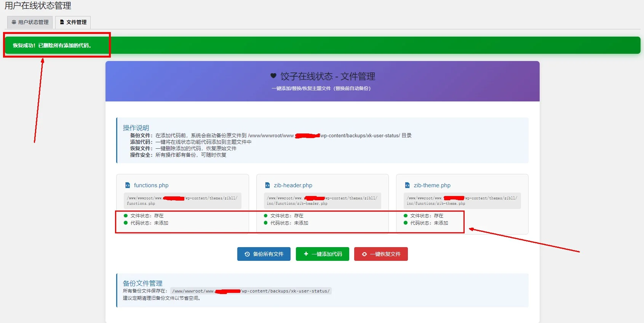Click green status dot beside zib-theme.php 代码状态
Image resolution: width=644 pixels, height=323 pixels.
[x=406, y=223]
